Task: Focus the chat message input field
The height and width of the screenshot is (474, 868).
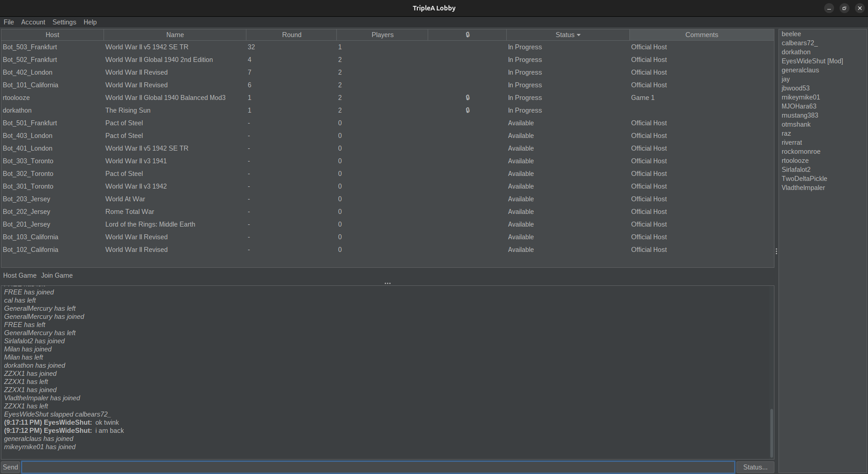Action: coord(378,467)
